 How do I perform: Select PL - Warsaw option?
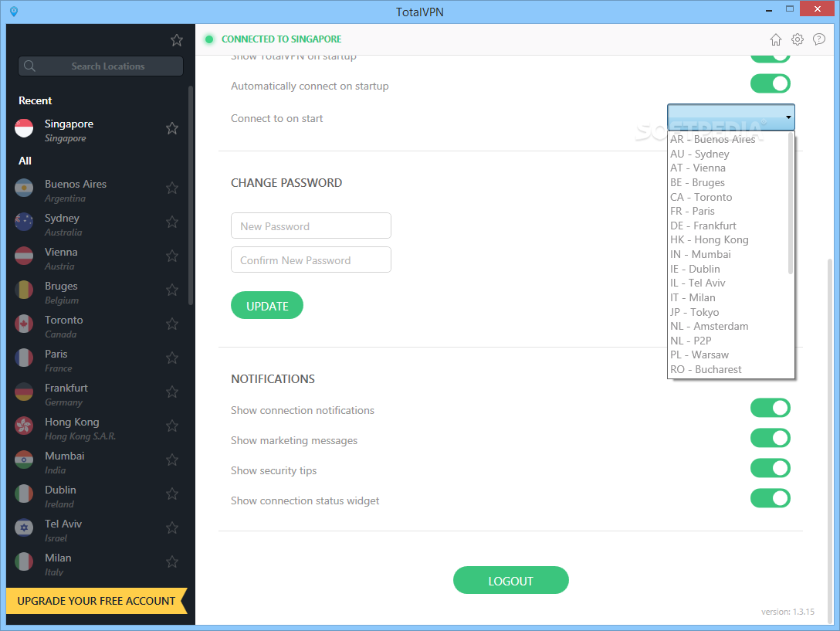tap(728, 355)
